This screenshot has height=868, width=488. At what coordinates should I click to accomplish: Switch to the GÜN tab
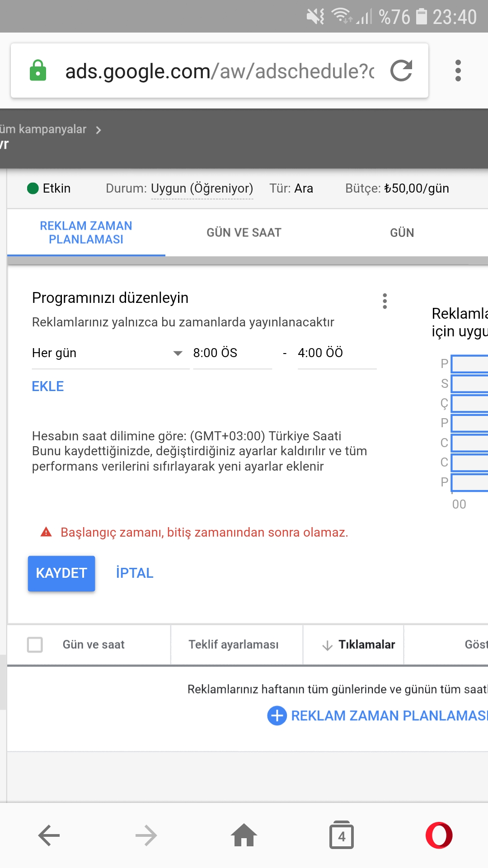pos(402,233)
